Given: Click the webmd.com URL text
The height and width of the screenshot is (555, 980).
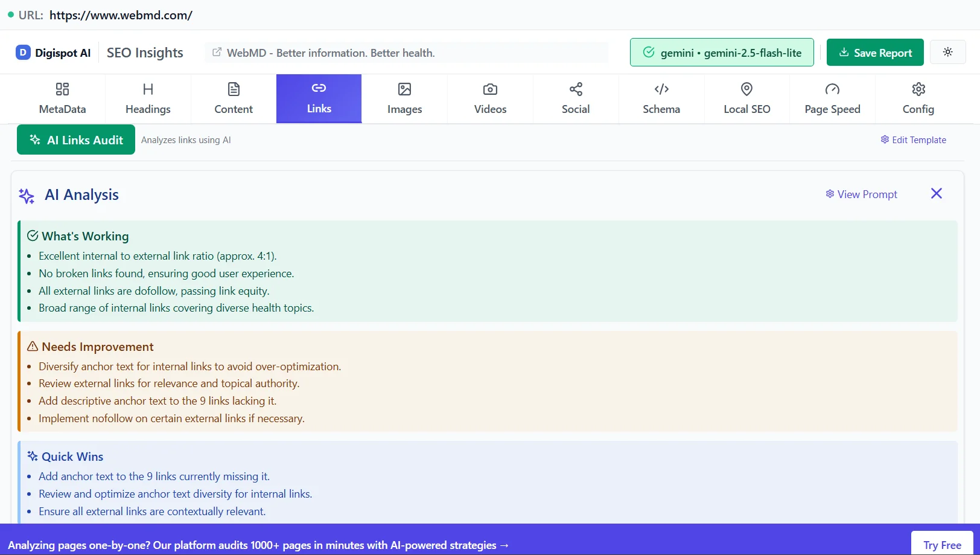Looking at the screenshot, I should (121, 15).
